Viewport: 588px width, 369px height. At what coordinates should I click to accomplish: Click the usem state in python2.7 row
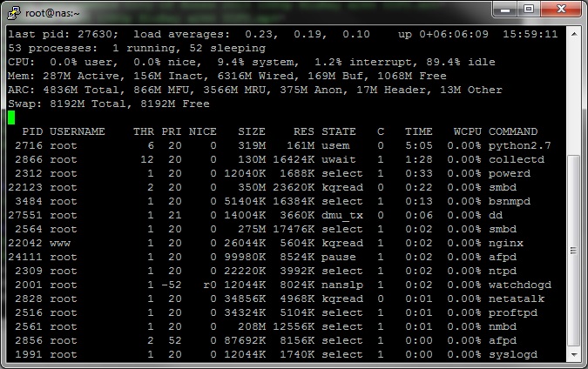click(335, 145)
